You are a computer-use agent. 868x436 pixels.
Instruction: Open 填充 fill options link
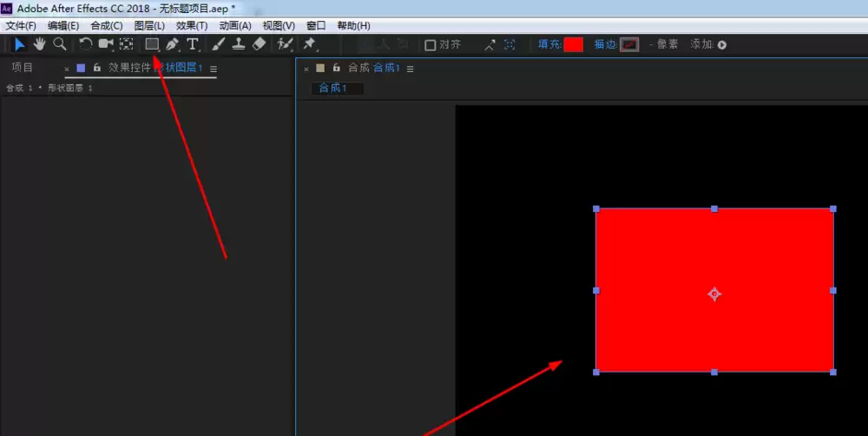[x=549, y=44]
